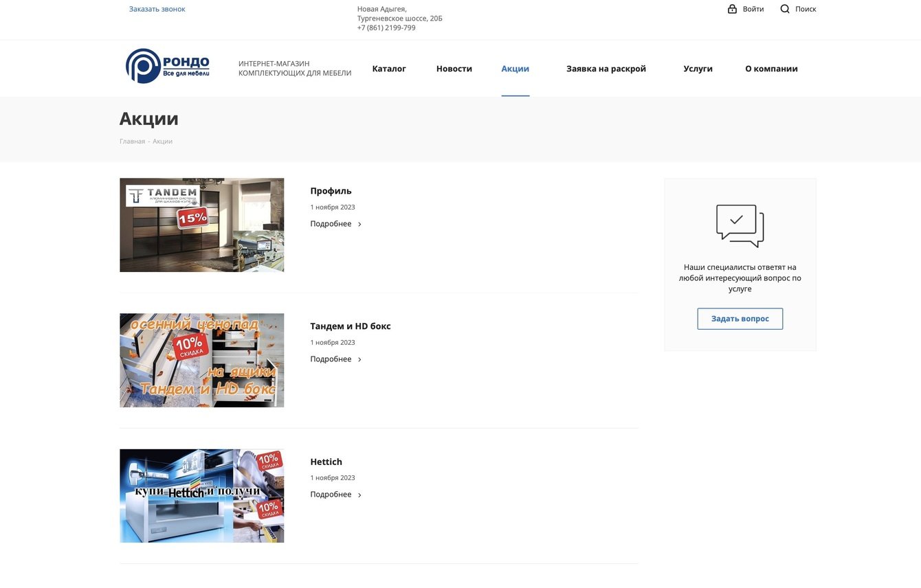Click the Рондо logo in the header

(168, 66)
